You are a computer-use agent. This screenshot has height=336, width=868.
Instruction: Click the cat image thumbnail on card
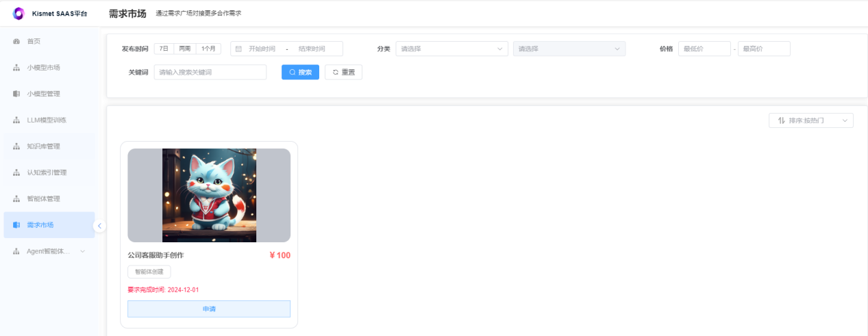tap(209, 195)
